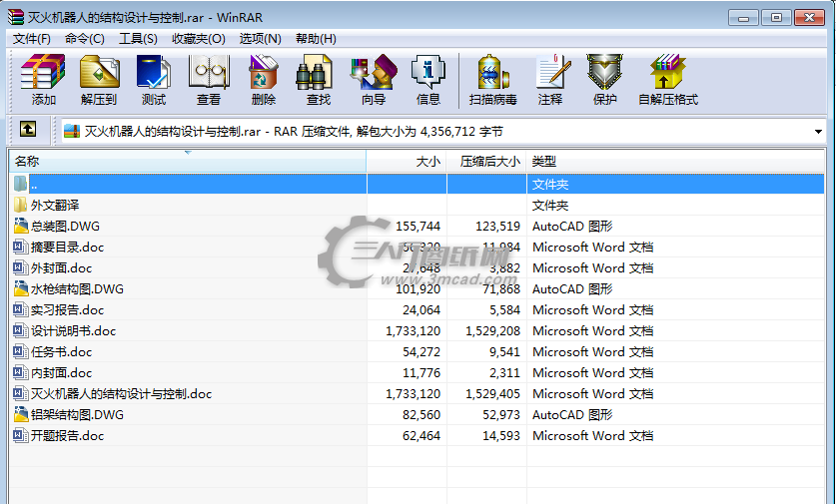Click parent folder '..' icon
The image size is (836, 504).
click(20, 184)
